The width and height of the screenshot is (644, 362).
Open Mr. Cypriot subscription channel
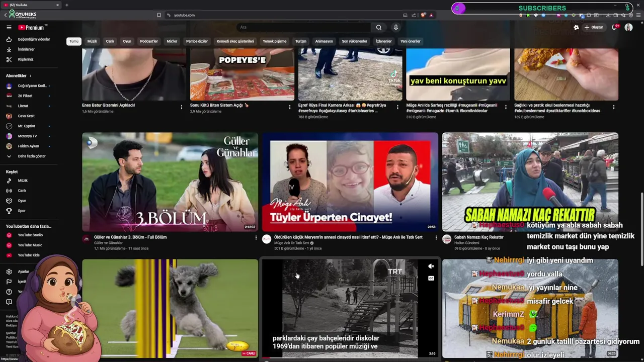click(x=28, y=126)
